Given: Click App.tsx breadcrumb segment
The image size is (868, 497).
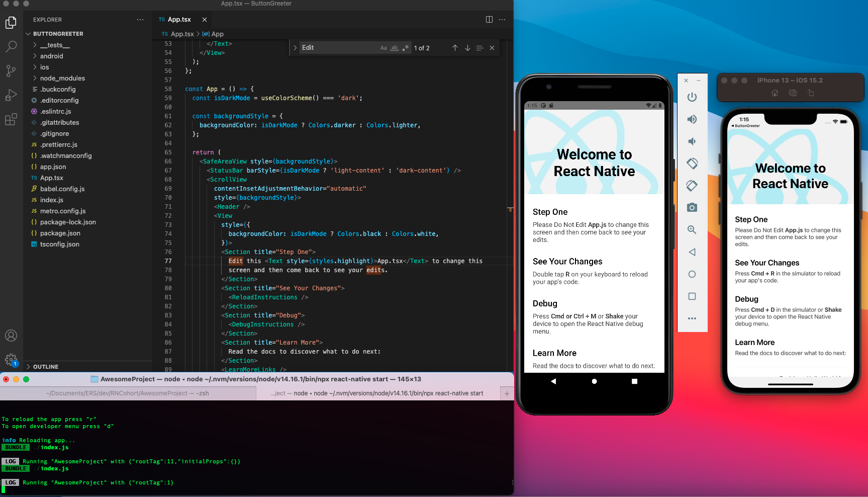Looking at the screenshot, I should pyautogui.click(x=182, y=34).
